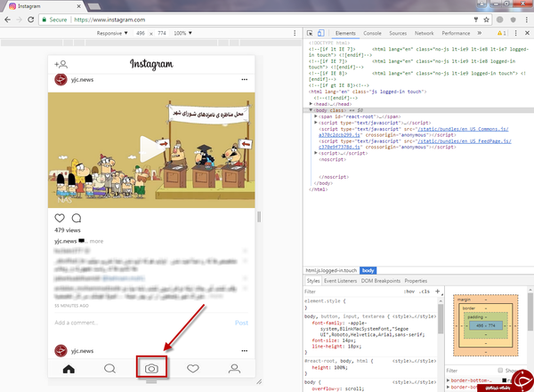Open the Styles sub-tab
Screen dimensions: 534x392
(x=313, y=281)
